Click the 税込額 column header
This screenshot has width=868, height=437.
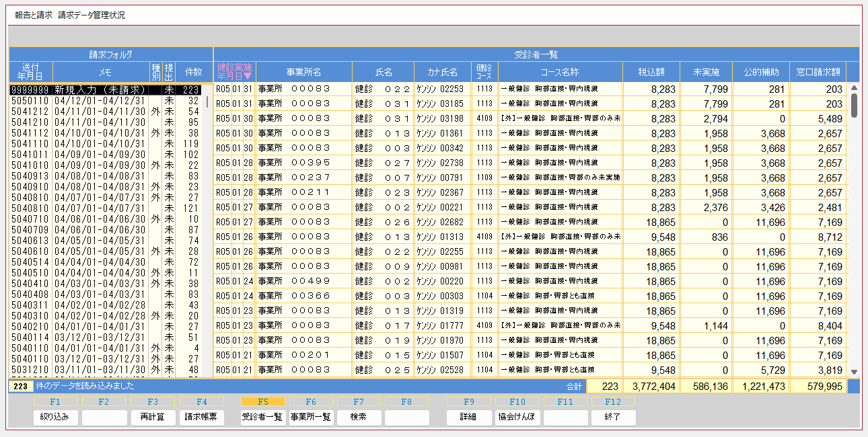[x=651, y=72]
